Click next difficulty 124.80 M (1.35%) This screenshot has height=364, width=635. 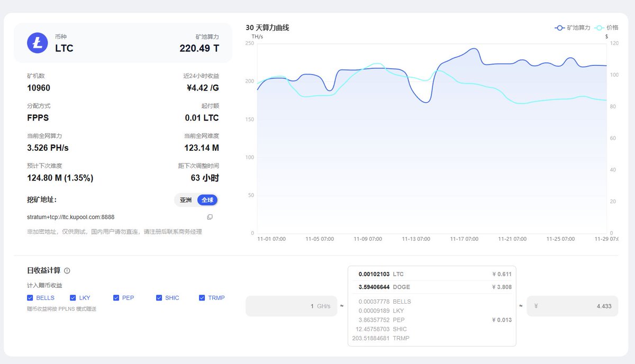click(x=60, y=178)
